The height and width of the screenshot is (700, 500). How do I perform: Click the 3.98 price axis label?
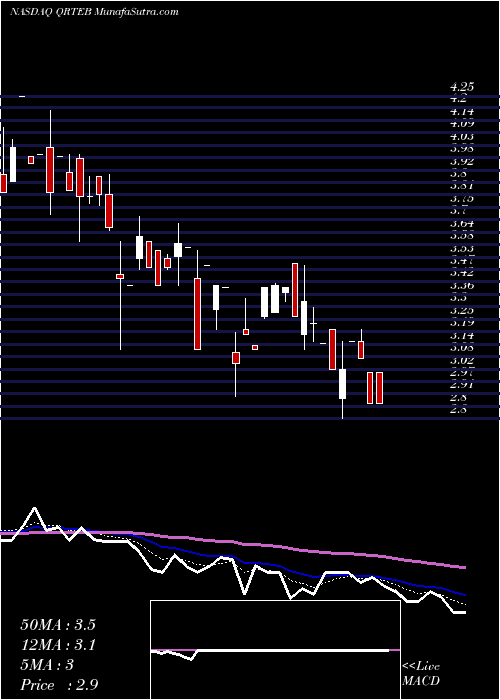pos(462,149)
